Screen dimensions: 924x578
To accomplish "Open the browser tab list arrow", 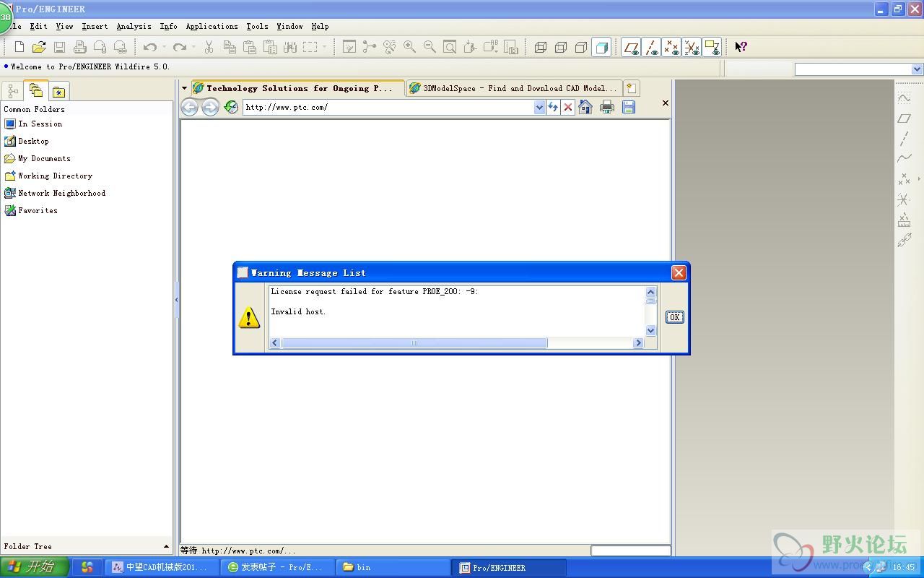I will (x=184, y=88).
